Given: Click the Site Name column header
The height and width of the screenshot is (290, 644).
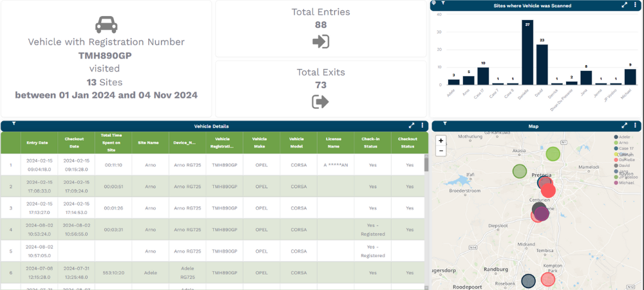Looking at the screenshot, I should [x=150, y=142].
